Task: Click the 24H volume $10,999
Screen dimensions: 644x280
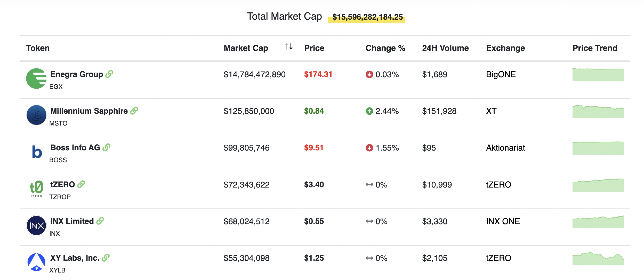Action: [x=437, y=185]
